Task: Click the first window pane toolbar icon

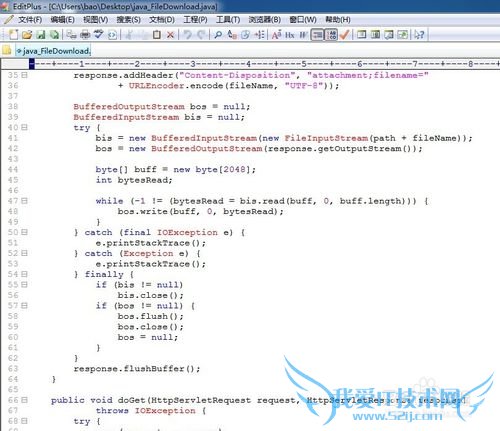Action: [x=361, y=34]
